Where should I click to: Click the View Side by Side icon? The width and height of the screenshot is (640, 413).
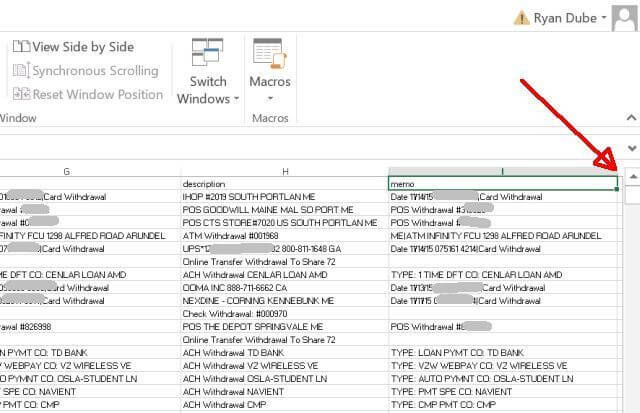click(x=21, y=47)
